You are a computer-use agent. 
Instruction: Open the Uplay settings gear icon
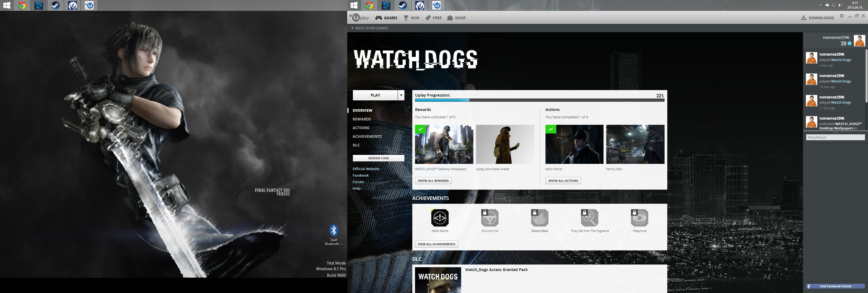coord(841,16)
